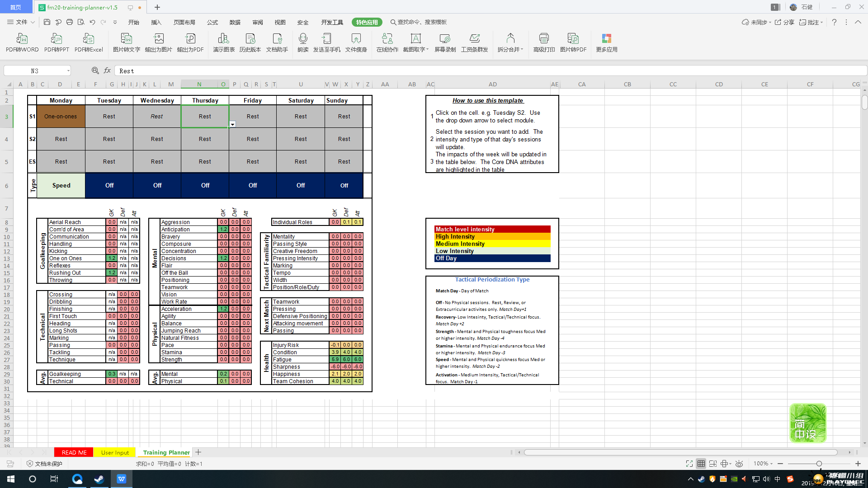Switch to the READ ME sheet tab

(74, 452)
